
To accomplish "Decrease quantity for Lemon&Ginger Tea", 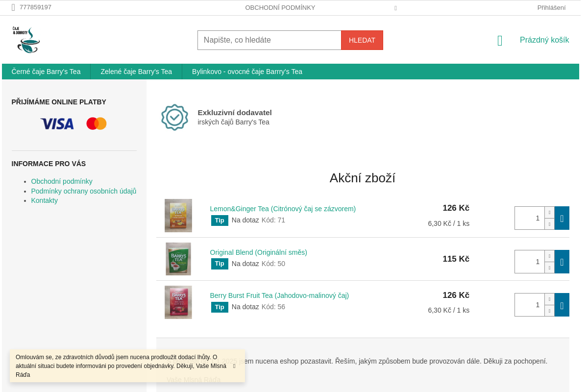I will pos(549,224).
